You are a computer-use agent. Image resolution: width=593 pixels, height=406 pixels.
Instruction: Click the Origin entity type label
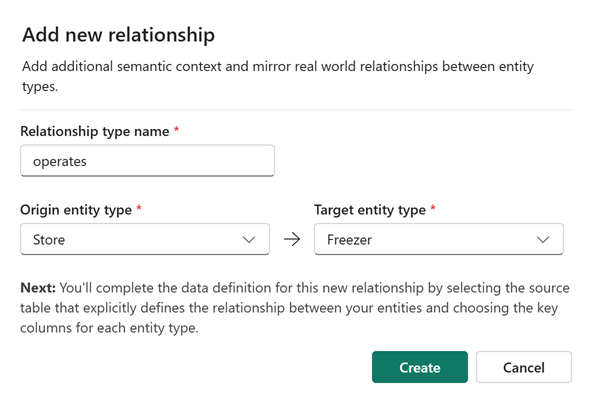coord(76,210)
